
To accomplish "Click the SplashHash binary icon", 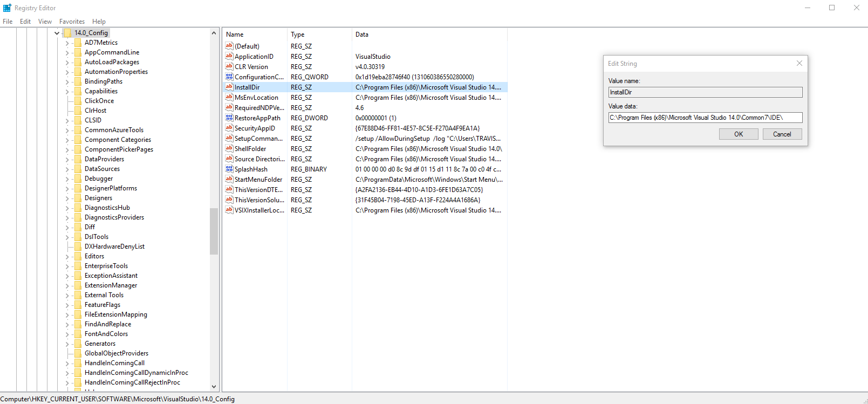I will [x=229, y=169].
